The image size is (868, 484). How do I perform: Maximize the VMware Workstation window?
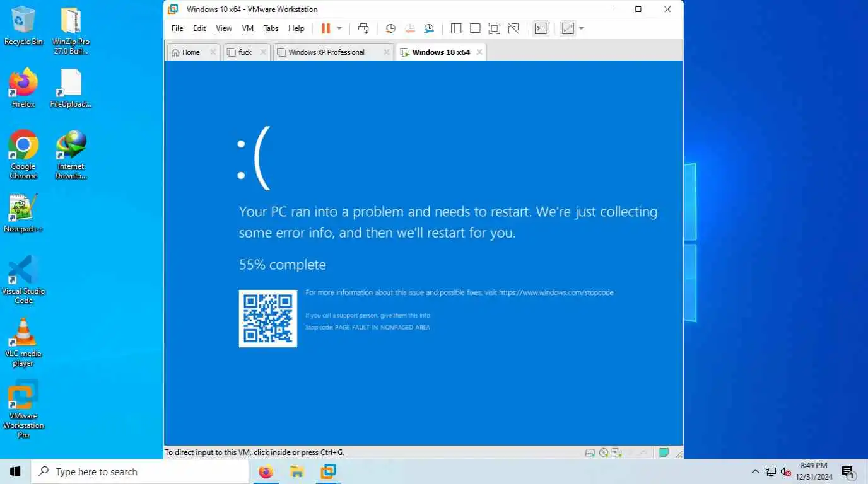(x=638, y=9)
